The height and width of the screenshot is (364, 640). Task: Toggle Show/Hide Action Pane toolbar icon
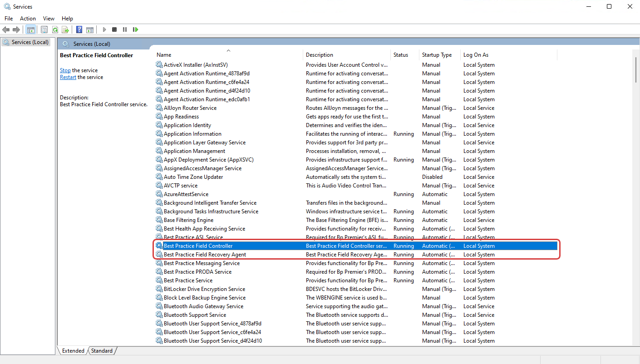[x=90, y=30]
